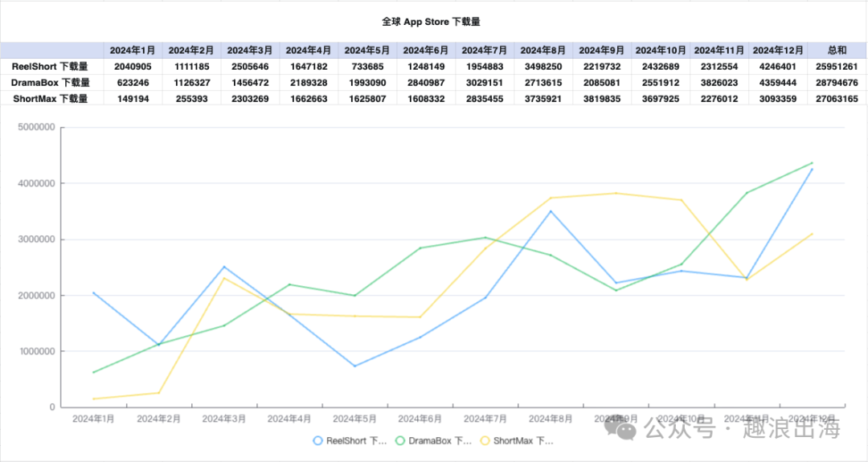Select cell with value 3093359
Image resolution: width=868 pixels, height=462 pixels.
(x=778, y=99)
